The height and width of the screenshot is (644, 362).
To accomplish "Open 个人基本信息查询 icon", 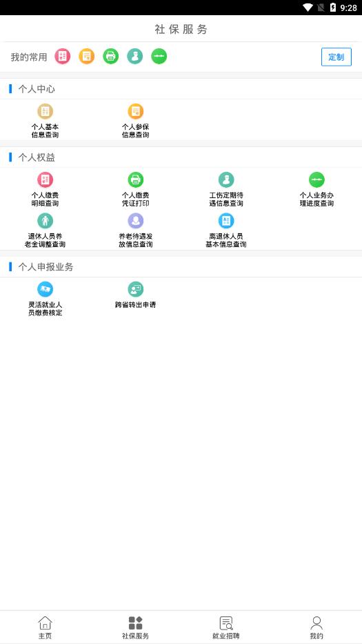I will click(x=45, y=111).
